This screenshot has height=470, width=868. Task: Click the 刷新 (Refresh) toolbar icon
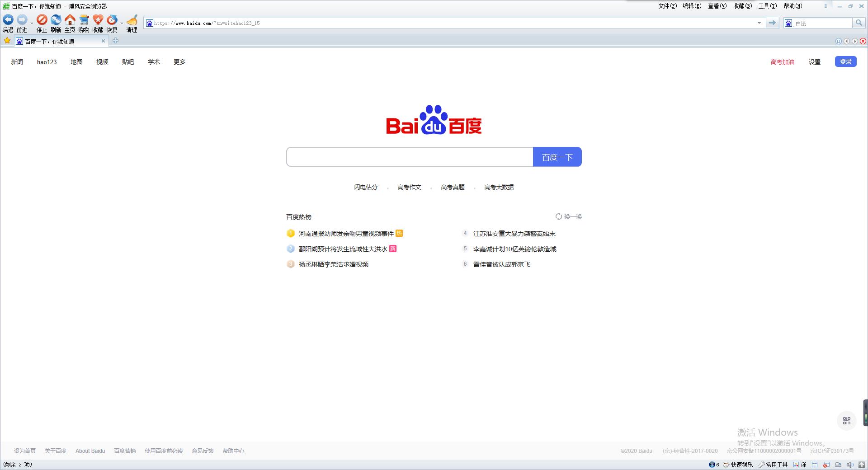[56, 20]
